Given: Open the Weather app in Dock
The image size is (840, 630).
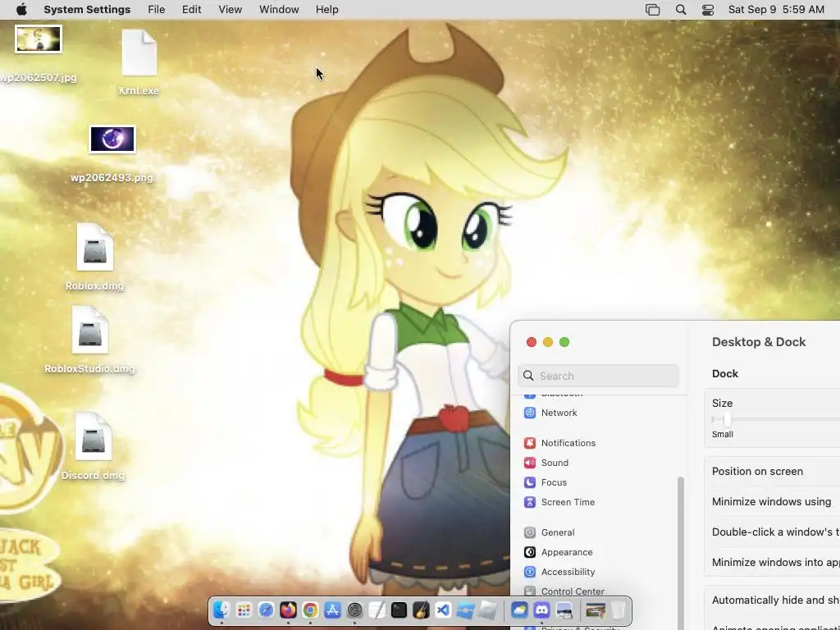Looking at the screenshot, I should 519,609.
